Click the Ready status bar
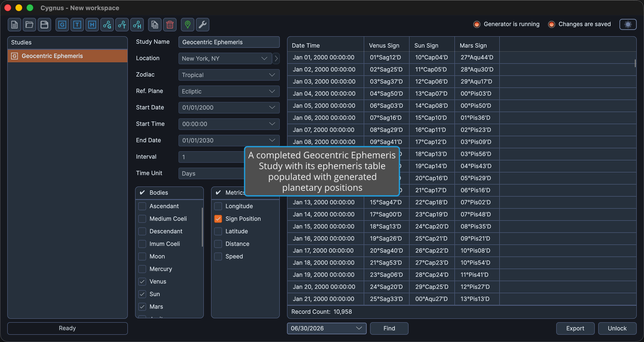Viewport: 644px width, 342px height. 68,328
